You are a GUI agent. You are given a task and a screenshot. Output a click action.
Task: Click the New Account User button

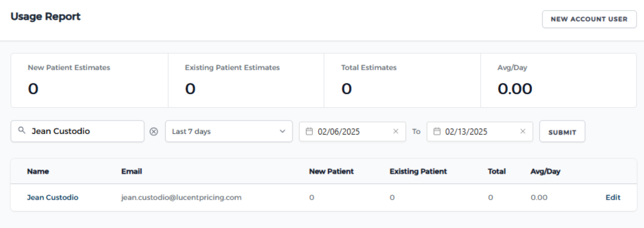tap(589, 19)
